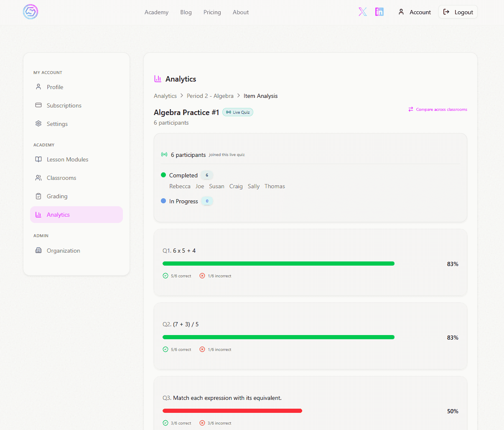Viewport: 504px width, 430px height.
Task: Click participant name Thomas
Action: pyautogui.click(x=275, y=186)
